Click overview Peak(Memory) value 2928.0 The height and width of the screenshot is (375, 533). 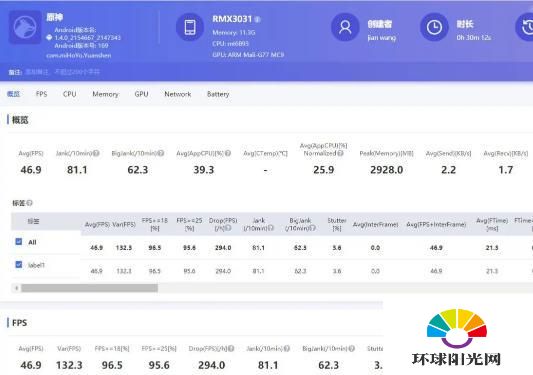[386, 170]
